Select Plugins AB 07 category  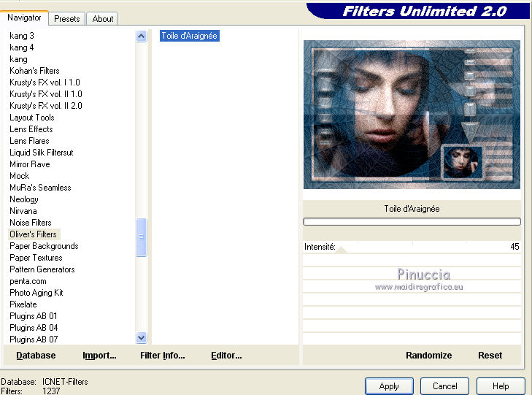point(34,340)
